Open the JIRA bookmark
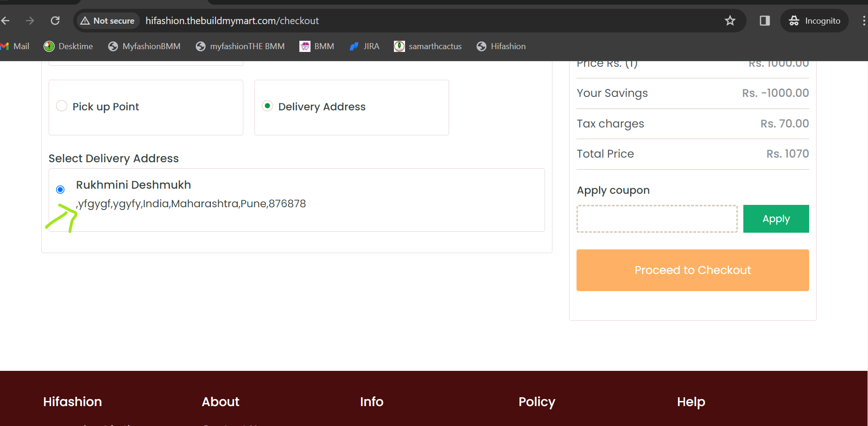 tap(365, 46)
